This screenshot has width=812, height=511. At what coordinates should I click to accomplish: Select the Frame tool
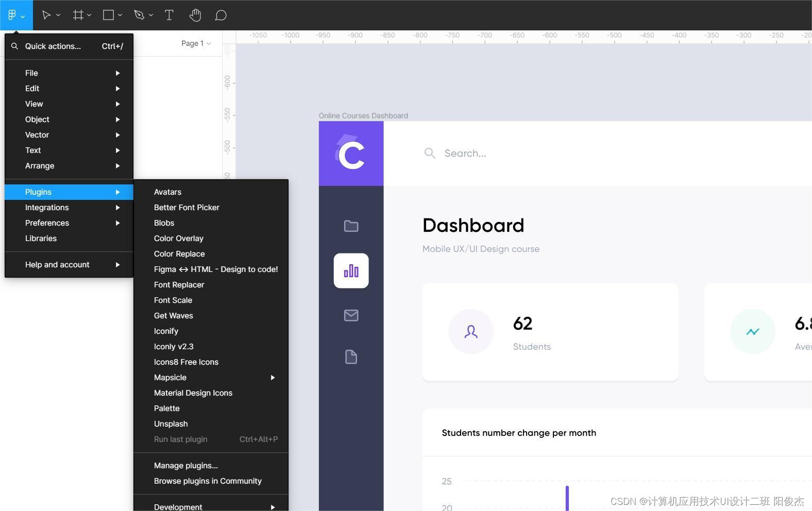[78, 15]
